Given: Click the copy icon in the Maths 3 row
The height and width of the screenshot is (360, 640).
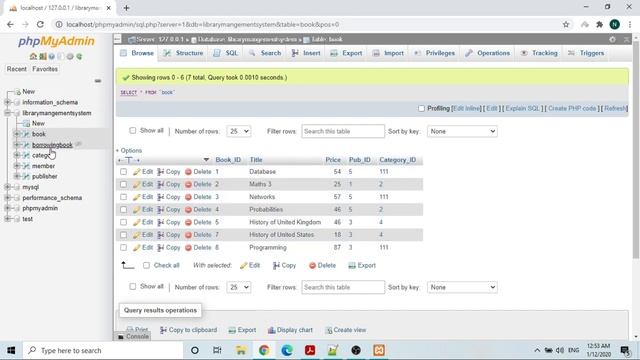Looking at the screenshot, I should click(161, 184).
